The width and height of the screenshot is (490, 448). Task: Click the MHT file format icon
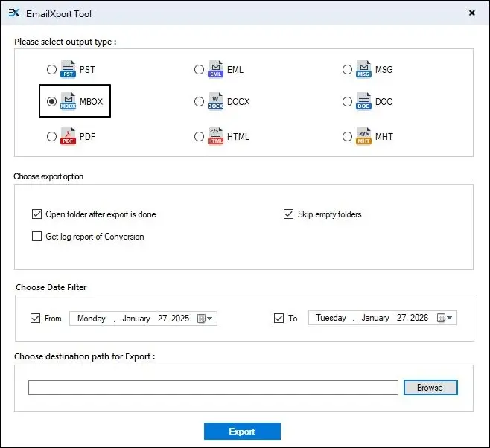tap(363, 136)
